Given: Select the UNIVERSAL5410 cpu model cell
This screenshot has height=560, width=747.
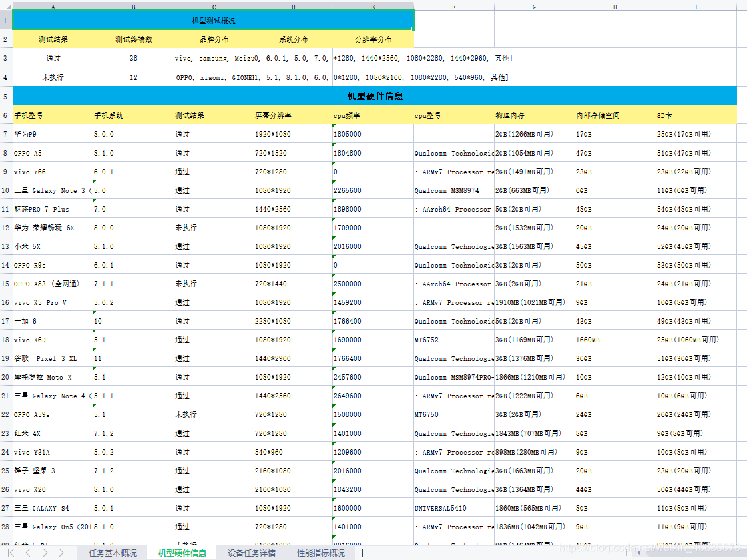Looking at the screenshot, I should tap(453, 508).
